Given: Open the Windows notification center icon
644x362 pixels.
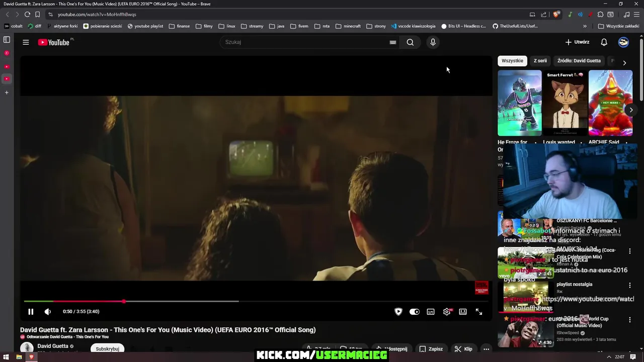Looking at the screenshot, I should (x=633, y=357).
